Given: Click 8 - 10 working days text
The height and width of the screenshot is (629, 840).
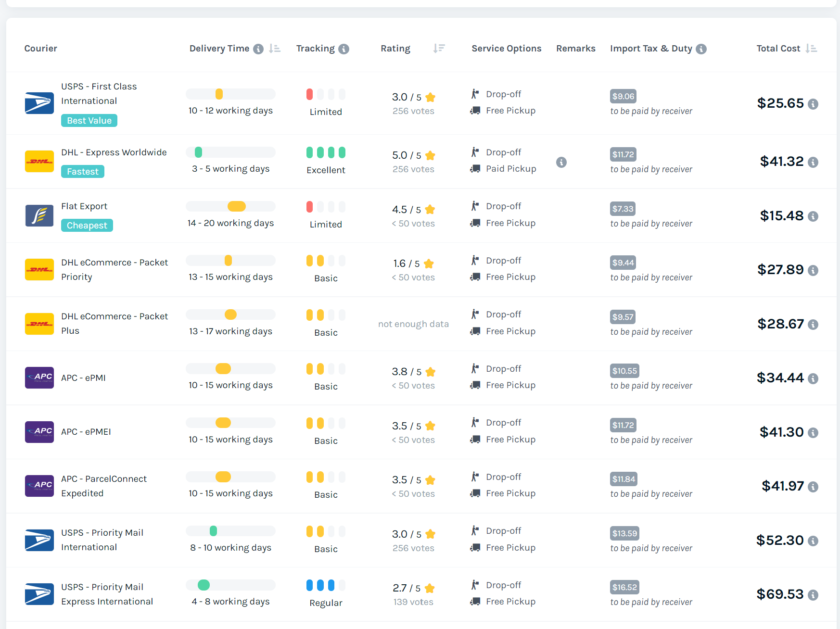Looking at the screenshot, I should [x=230, y=548].
